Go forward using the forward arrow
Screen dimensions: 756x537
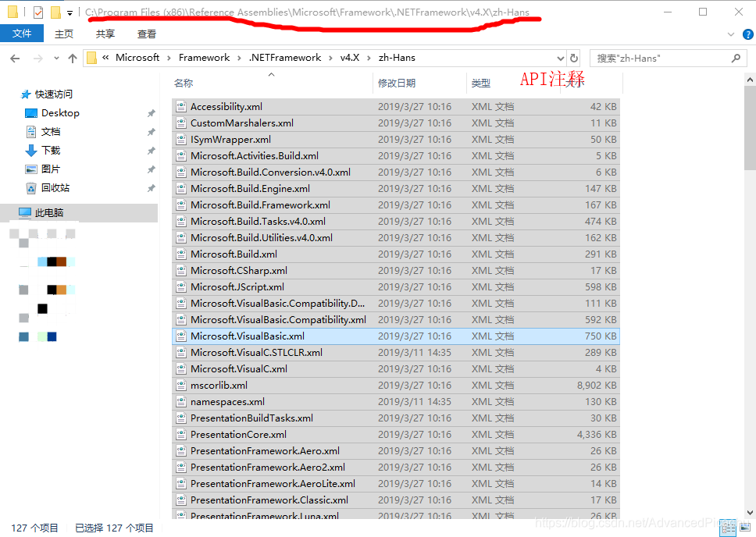click(x=37, y=59)
